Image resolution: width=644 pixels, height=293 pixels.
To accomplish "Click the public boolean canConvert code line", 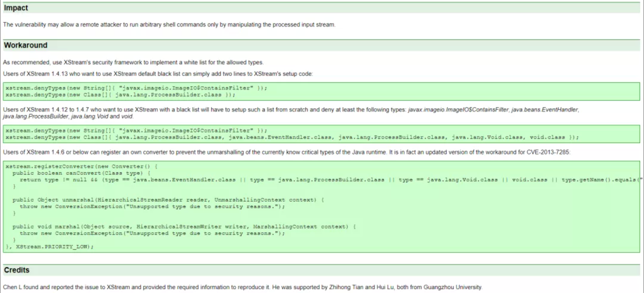I will point(81,173).
